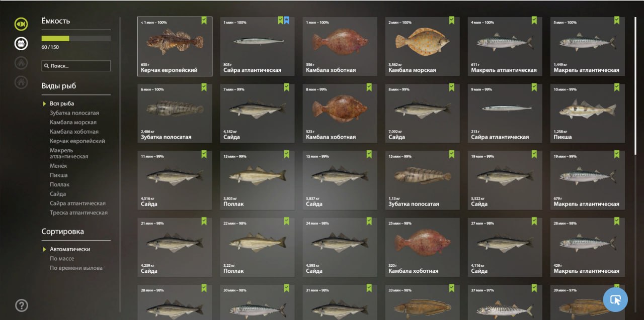Click the blue cursor selection button
Viewport: 644px width, 320px height.
tap(615, 300)
